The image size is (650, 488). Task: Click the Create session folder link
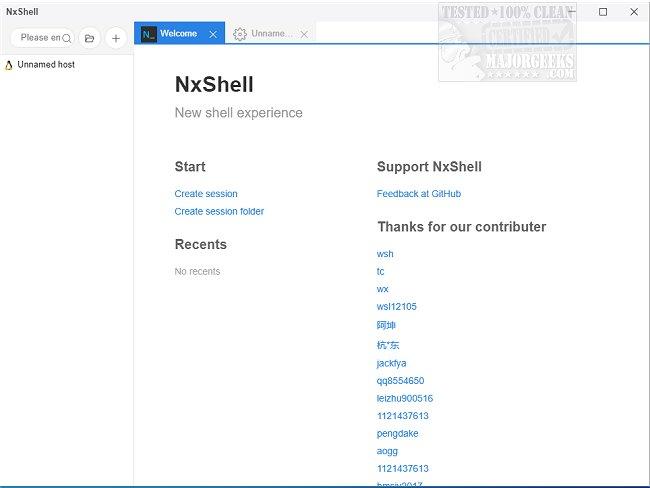(219, 212)
